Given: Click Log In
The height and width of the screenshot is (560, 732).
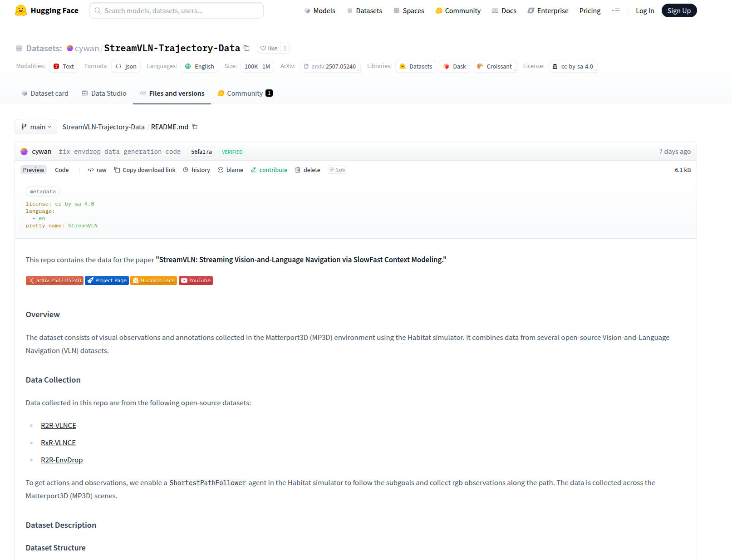Looking at the screenshot, I should (644, 10).
